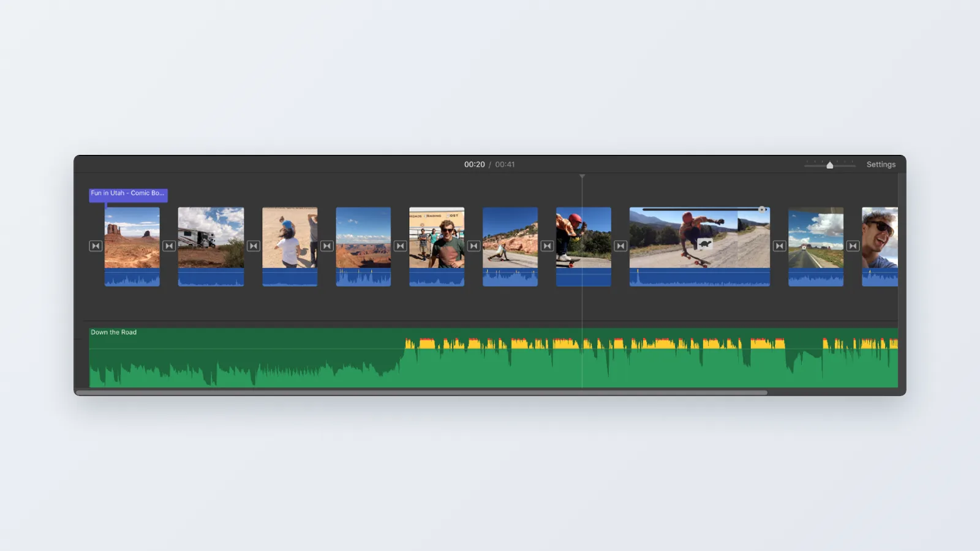Image resolution: width=980 pixels, height=551 pixels.
Task: Click transition between canyon clip and friends group clip
Action: click(x=401, y=246)
